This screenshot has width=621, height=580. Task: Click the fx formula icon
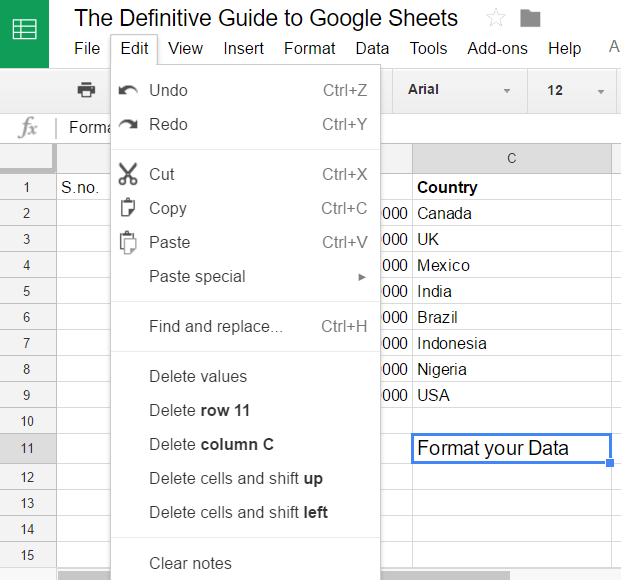28,127
